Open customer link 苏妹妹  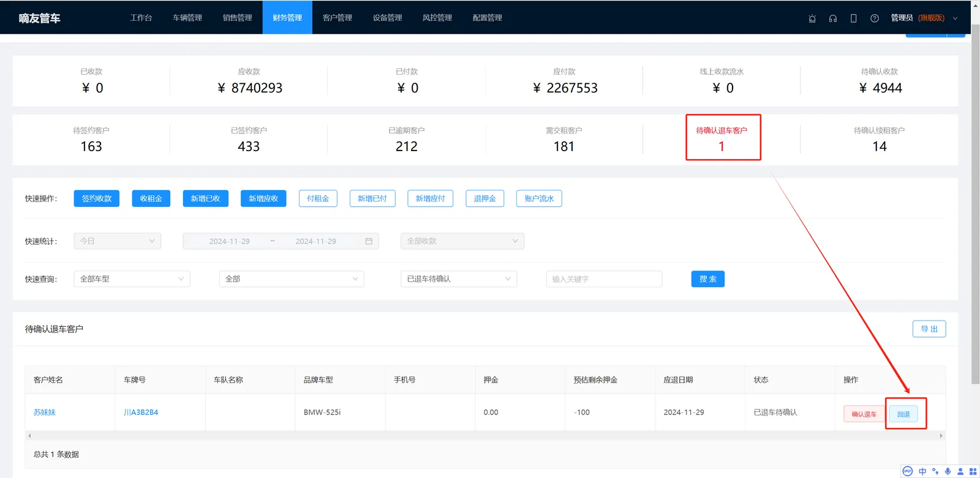pos(45,413)
